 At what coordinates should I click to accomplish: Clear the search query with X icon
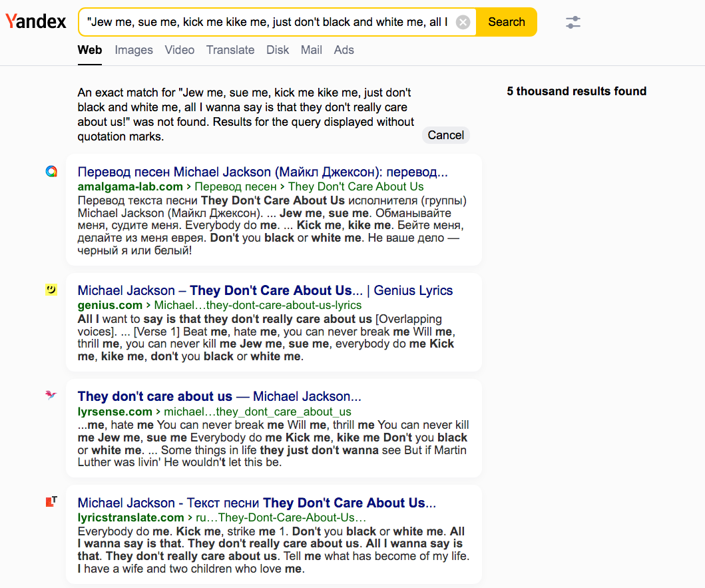463,22
